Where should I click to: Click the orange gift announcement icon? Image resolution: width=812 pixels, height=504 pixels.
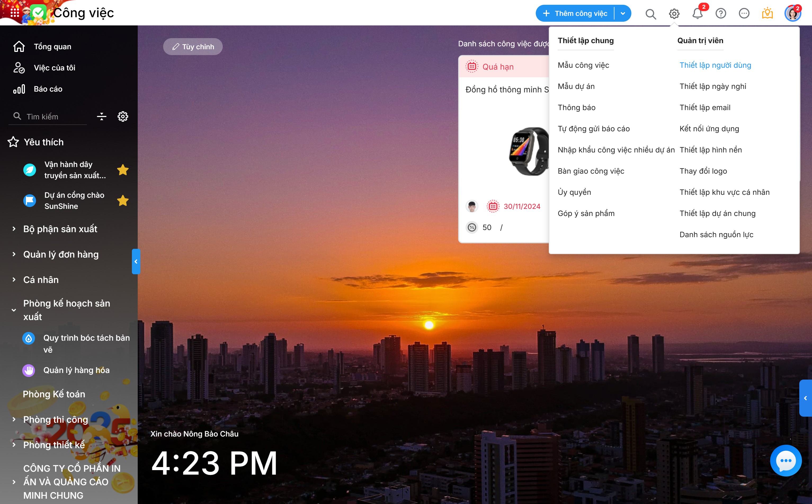click(x=767, y=13)
